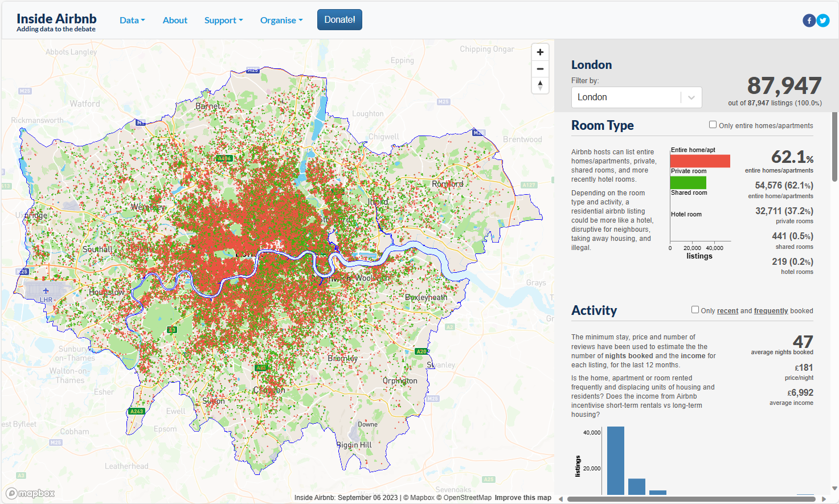
Task: Click the red Entire home/apt bar
Action: coord(700,161)
